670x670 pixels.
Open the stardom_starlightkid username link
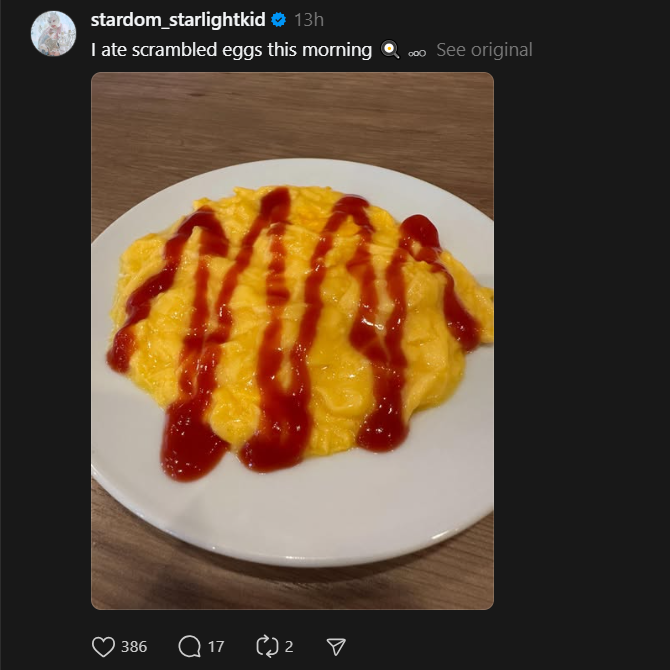178,20
